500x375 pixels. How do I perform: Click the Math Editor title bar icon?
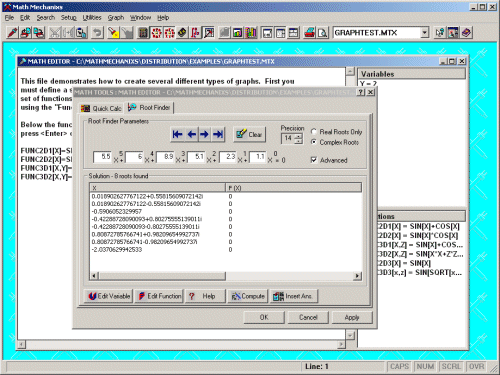click(x=23, y=61)
